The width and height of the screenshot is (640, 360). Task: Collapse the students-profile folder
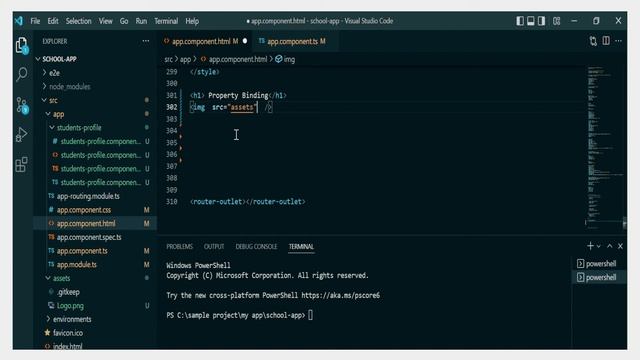point(95,128)
